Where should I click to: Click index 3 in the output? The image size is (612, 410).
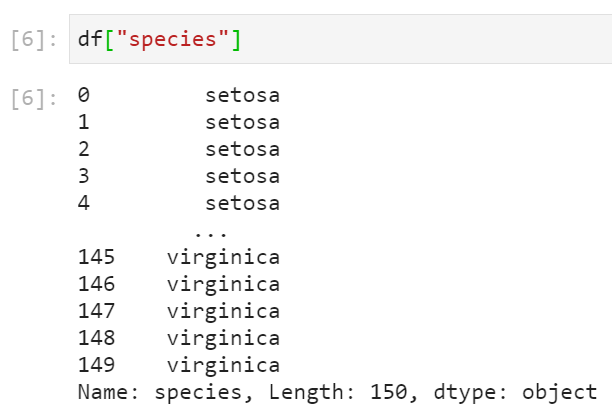pyautogui.click(x=84, y=176)
